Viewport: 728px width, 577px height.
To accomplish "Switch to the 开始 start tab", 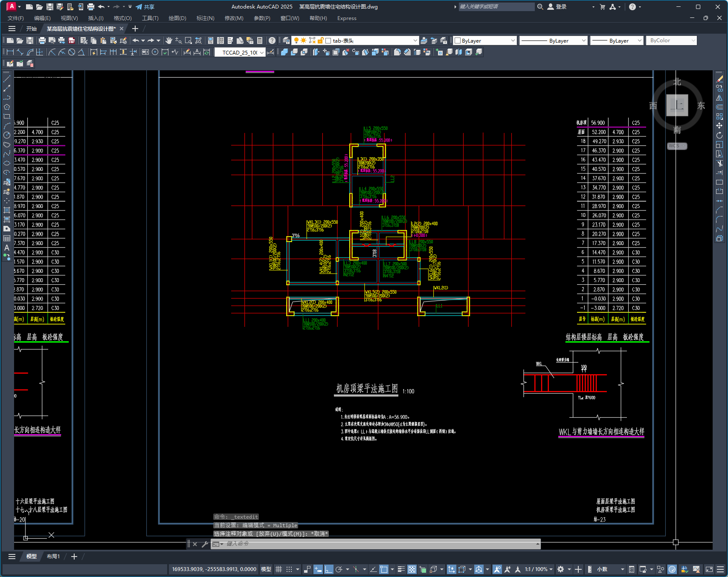I will coord(32,29).
